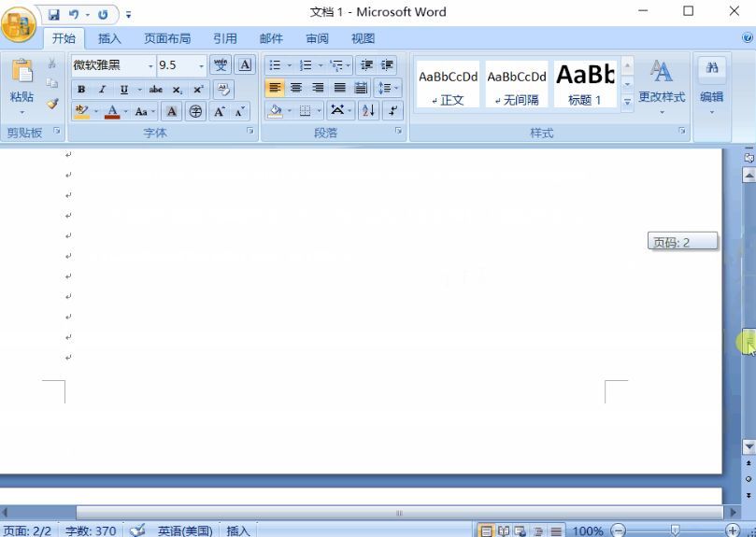Sort the selected text A-Z

[368, 111]
